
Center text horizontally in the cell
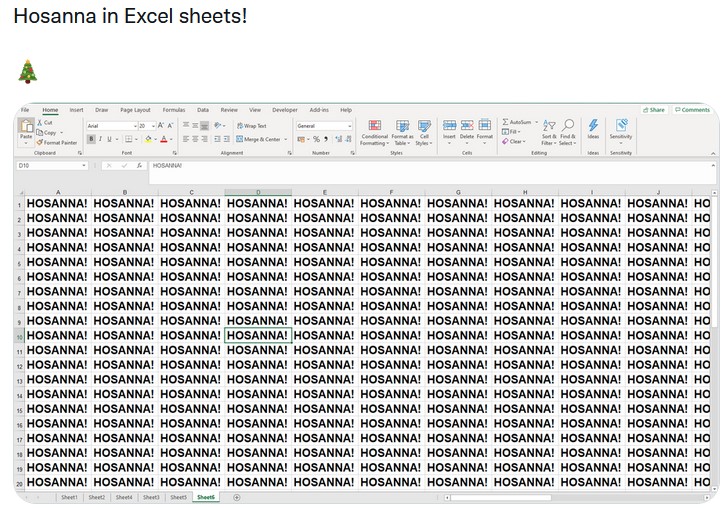[x=195, y=139]
